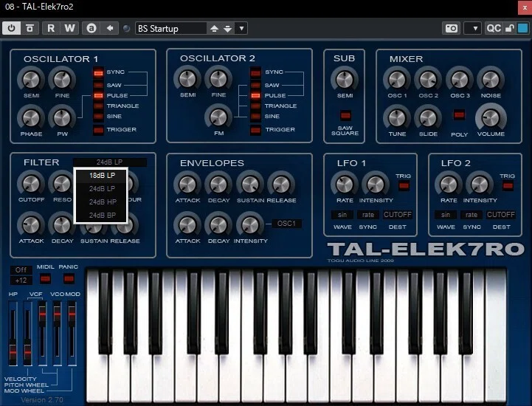Open dropdown next to camera icon
Viewport: 532px width, 406px height.
tap(473, 28)
